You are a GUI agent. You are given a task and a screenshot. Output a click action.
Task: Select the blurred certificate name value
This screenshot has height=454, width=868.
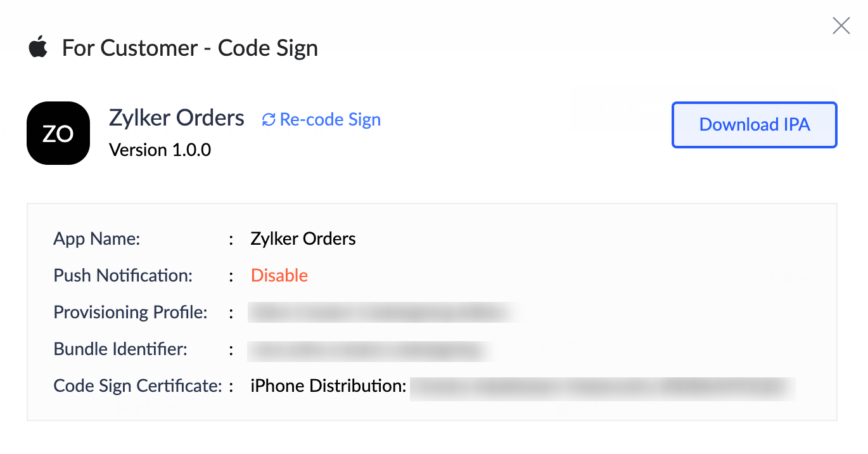click(603, 387)
